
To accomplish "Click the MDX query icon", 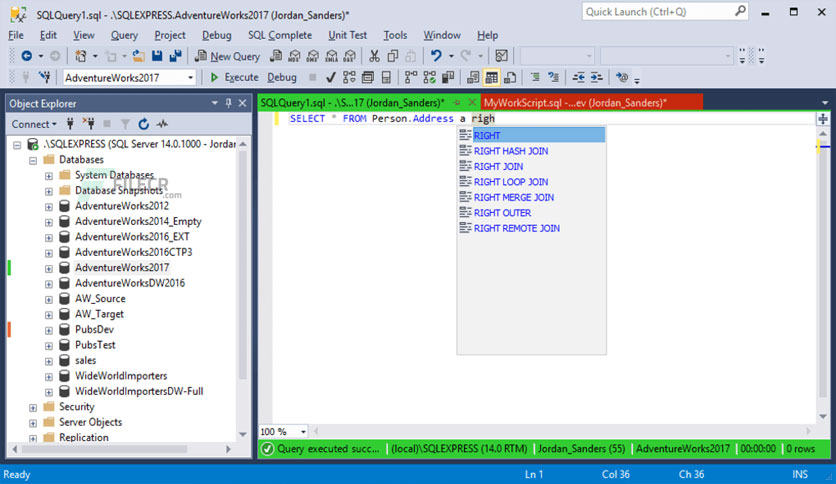I will coord(294,56).
